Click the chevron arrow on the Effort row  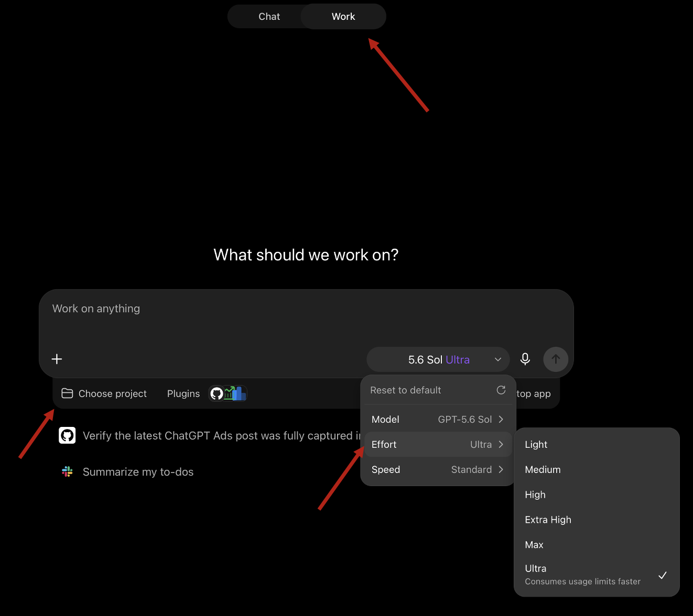[501, 445]
